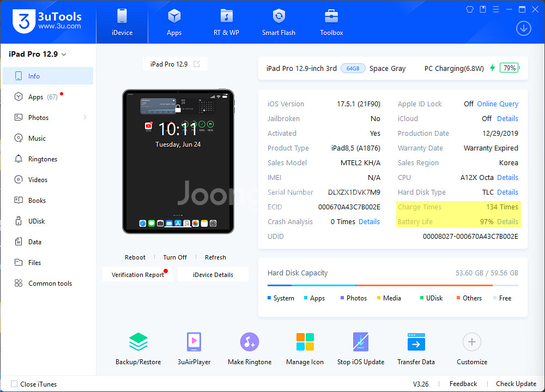Click the 64GB storage badge
The height and width of the screenshot is (392, 545).
[x=353, y=69]
